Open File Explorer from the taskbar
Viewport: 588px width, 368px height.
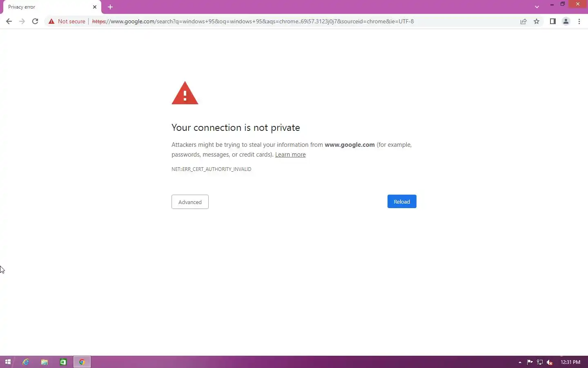pos(45,362)
